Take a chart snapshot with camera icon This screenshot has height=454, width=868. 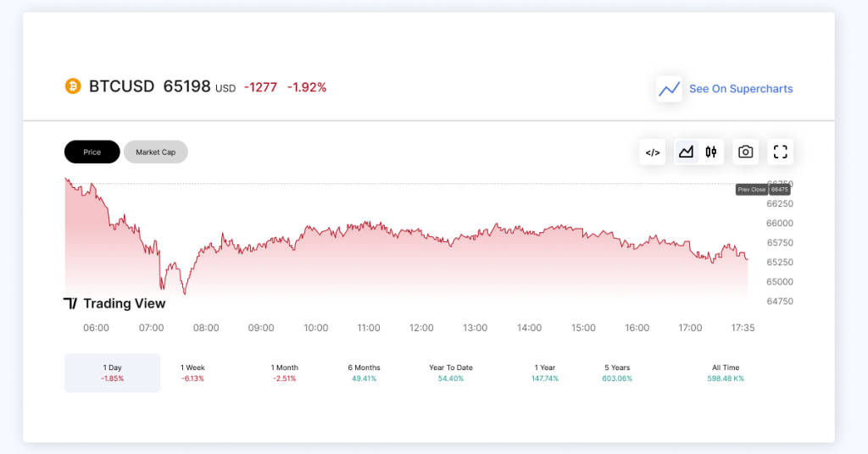point(745,152)
